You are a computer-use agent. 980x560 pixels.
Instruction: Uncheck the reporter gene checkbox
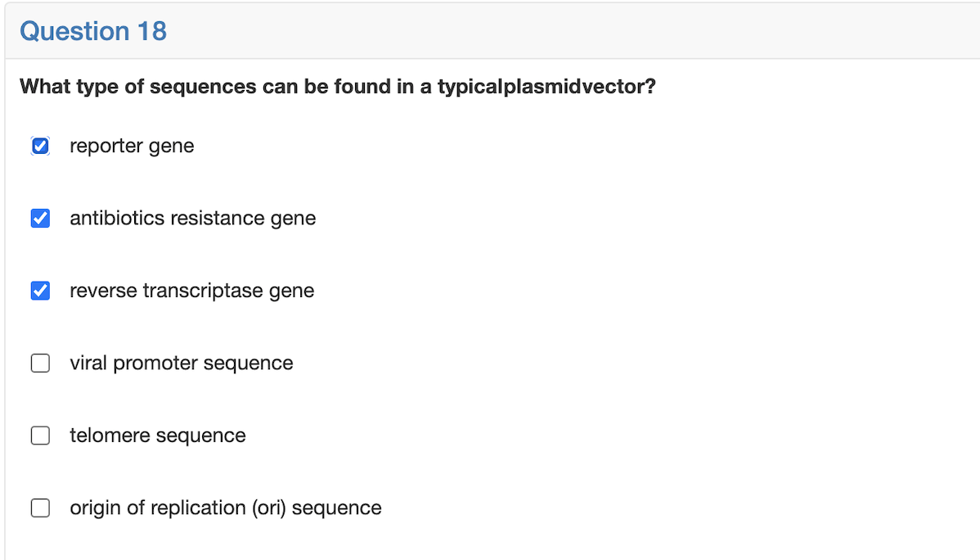pyautogui.click(x=40, y=146)
